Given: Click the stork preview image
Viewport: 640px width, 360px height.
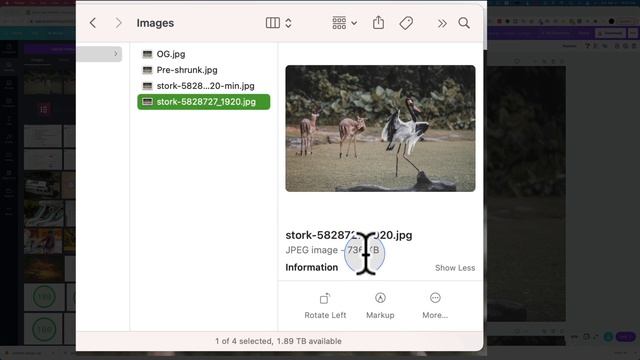Looking at the screenshot, I should pos(380,128).
